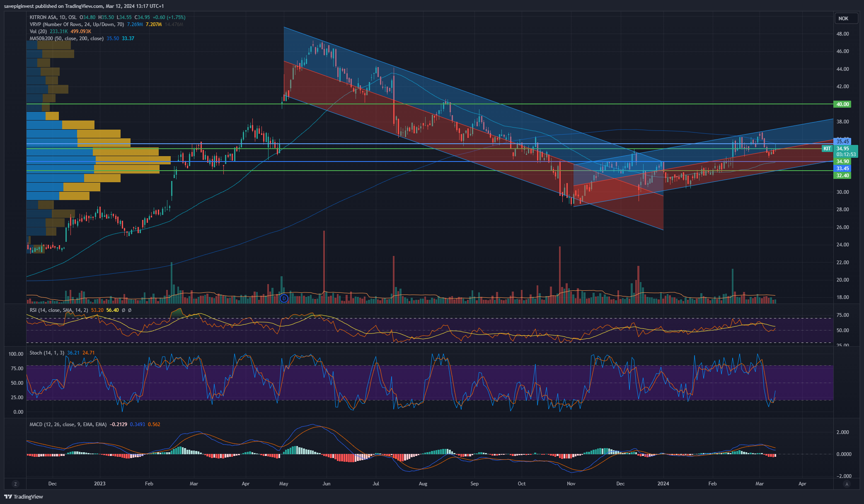Toggle the auto-scale A button
864x504 pixels.
click(x=847, y=484)
